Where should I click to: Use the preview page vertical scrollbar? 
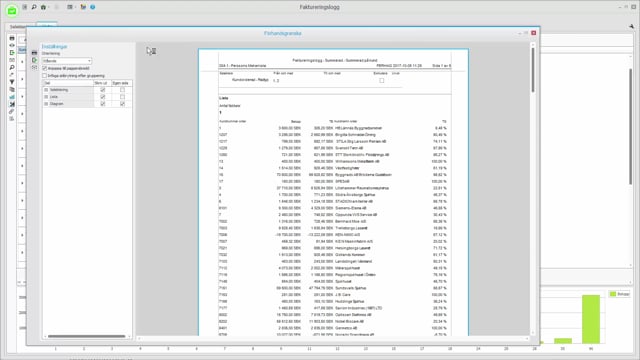coord(533,71)
